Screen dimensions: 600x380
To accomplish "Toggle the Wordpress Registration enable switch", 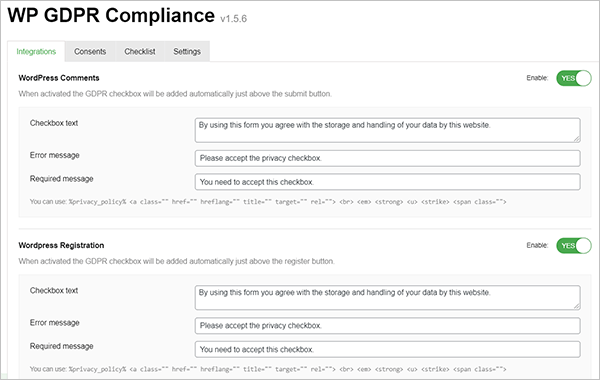I will (x=574, y=246).
